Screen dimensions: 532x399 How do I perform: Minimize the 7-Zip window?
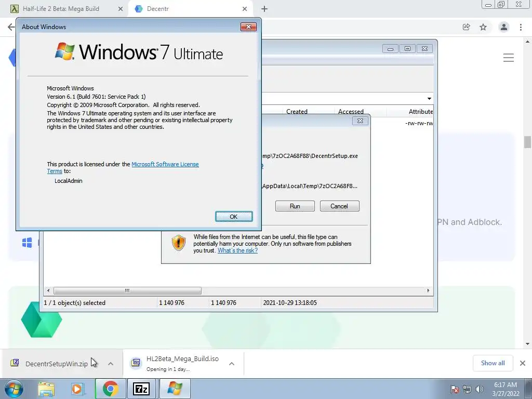pyautogui.click(x=391, y=49)
